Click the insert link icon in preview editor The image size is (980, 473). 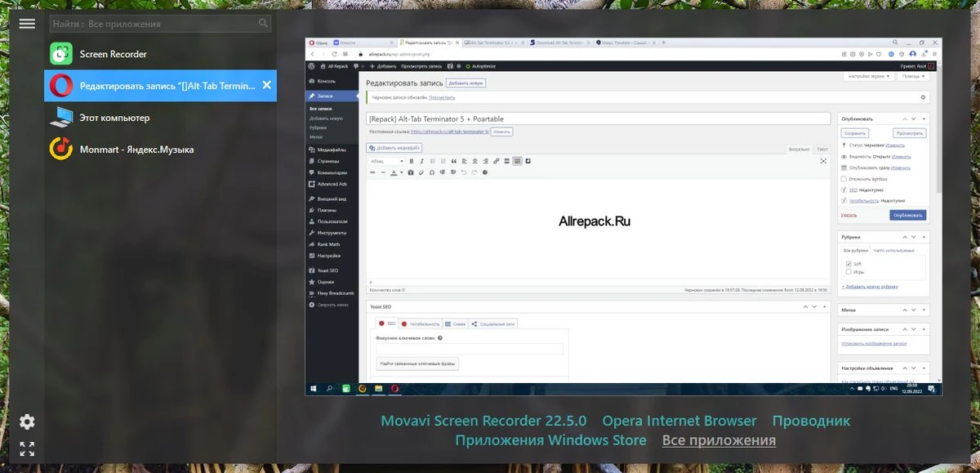point(497,162)
